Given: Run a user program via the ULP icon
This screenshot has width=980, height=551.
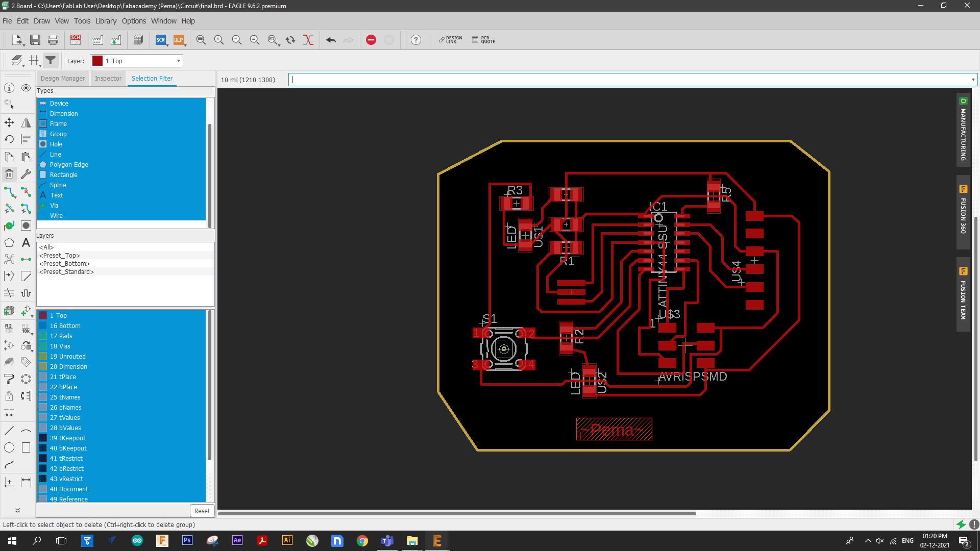Looking at the screenshot, I should point(178,40).
